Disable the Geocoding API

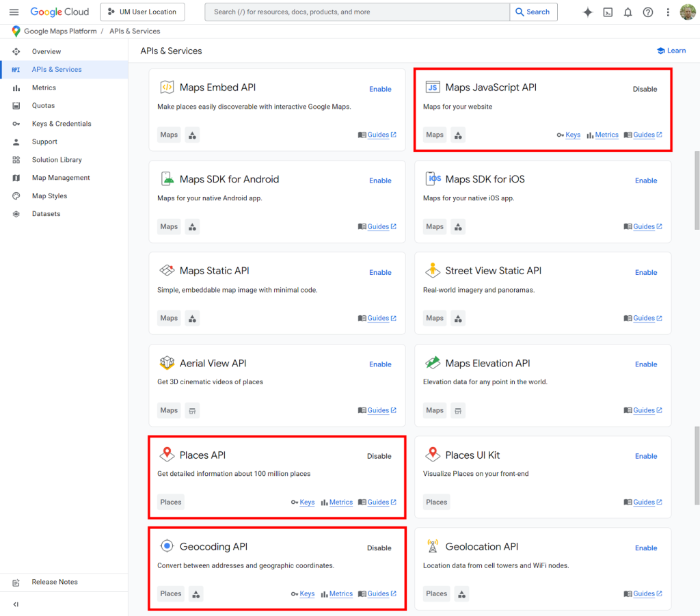point(379,548)
